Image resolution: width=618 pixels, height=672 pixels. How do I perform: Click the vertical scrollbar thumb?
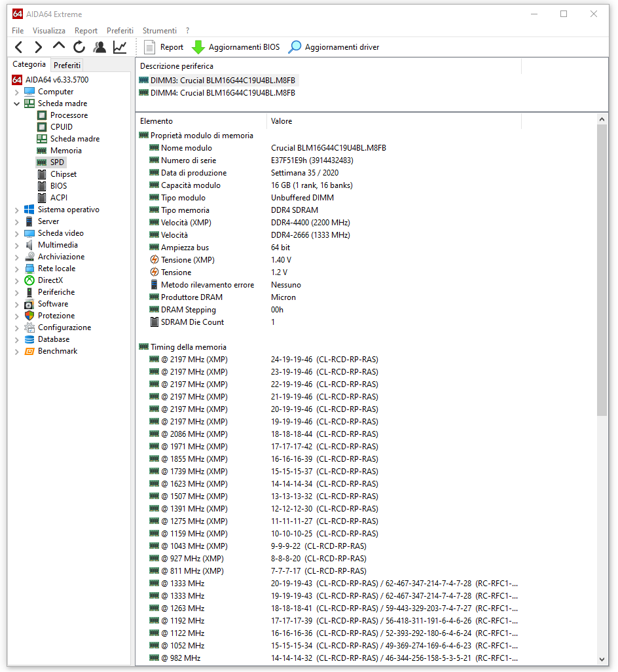(x=602, y=270)
